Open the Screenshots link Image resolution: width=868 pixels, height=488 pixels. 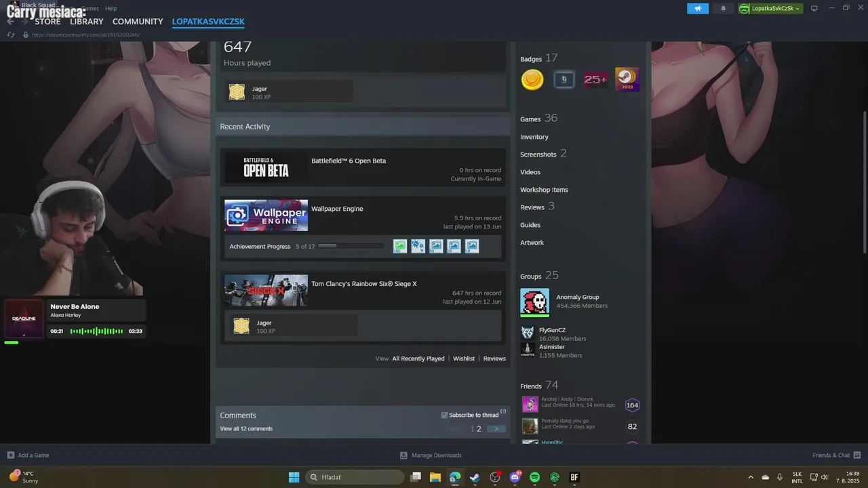pos(538,155)
